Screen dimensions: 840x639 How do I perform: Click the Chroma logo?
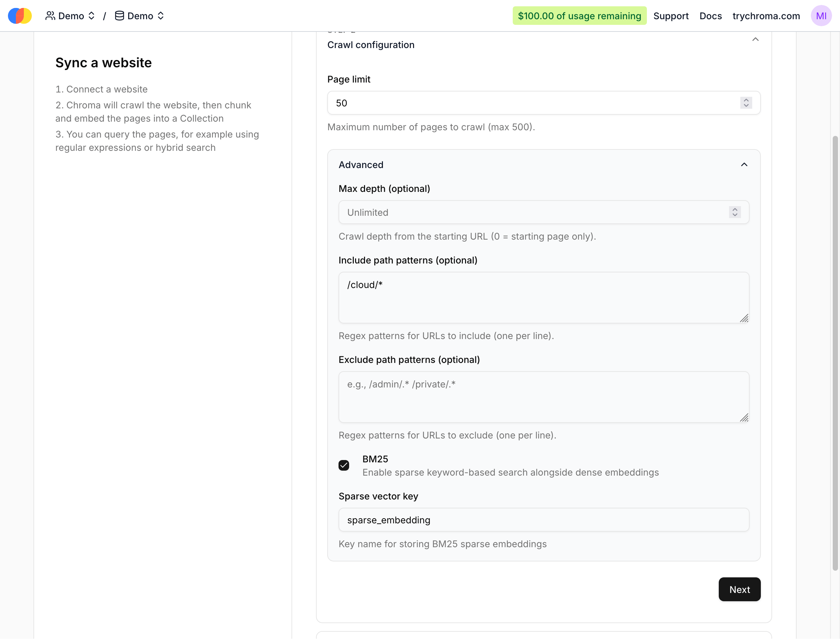coord(20,16)
